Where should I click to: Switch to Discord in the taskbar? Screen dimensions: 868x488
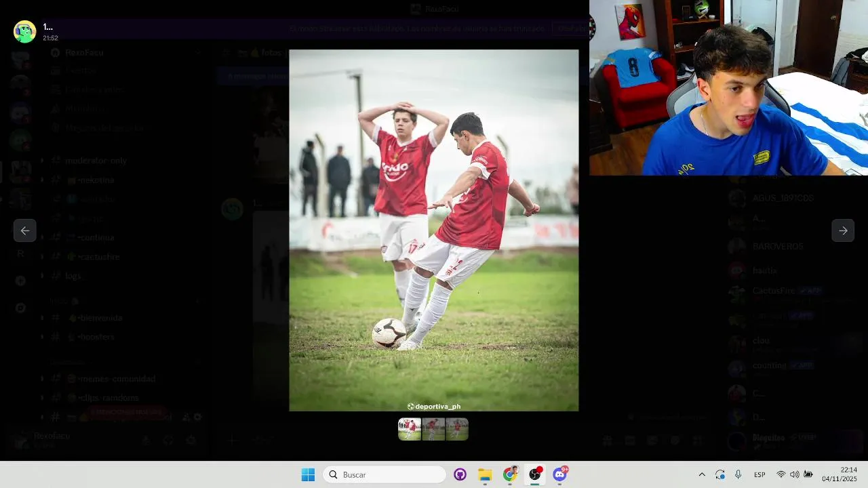pyautogui.click(x=560, y=474)
